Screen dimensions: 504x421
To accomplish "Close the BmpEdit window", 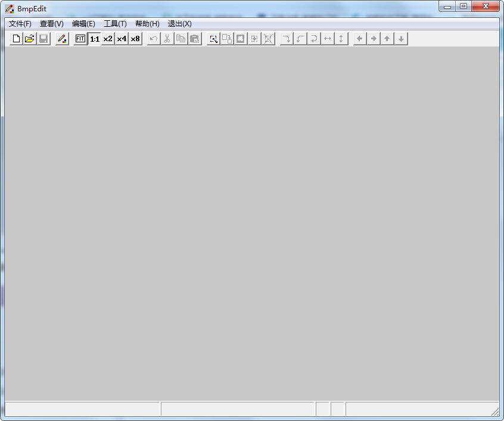I will (x=486, y=7).
